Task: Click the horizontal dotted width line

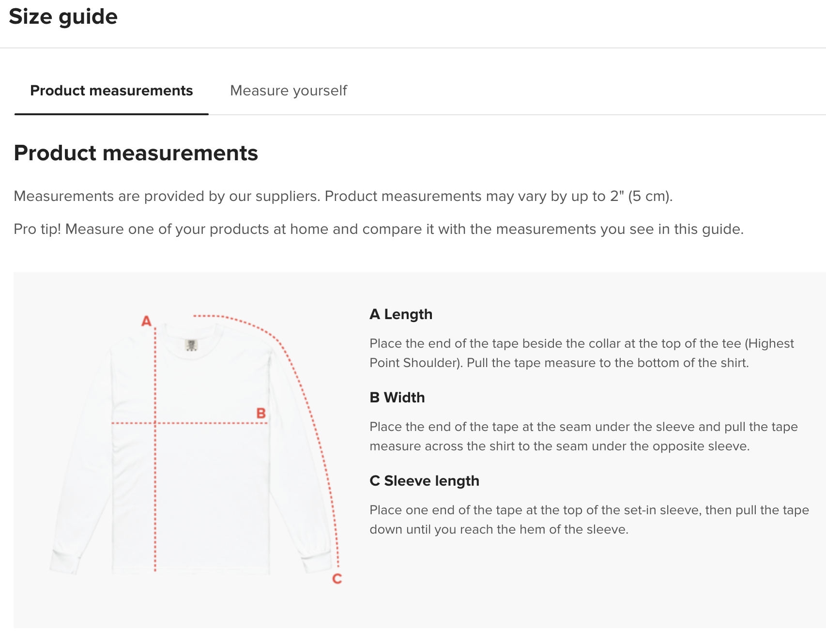Action: click(189, 423)
